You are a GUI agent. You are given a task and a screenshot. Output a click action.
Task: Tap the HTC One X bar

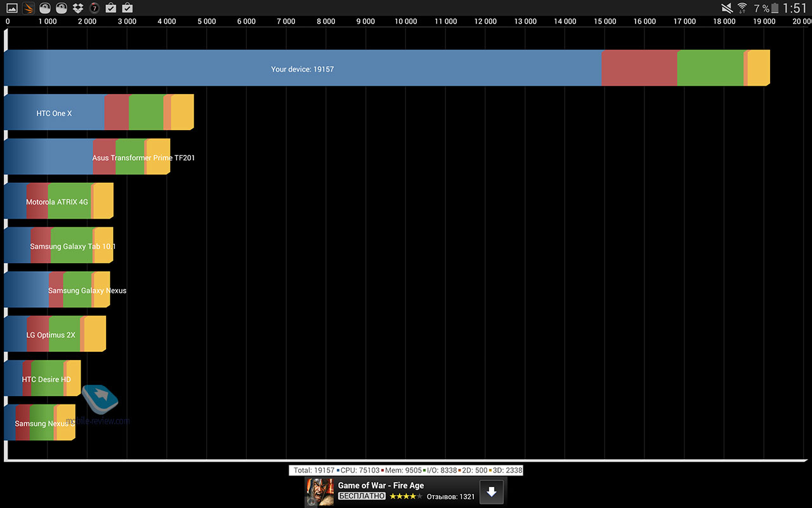tap(99, 113)
